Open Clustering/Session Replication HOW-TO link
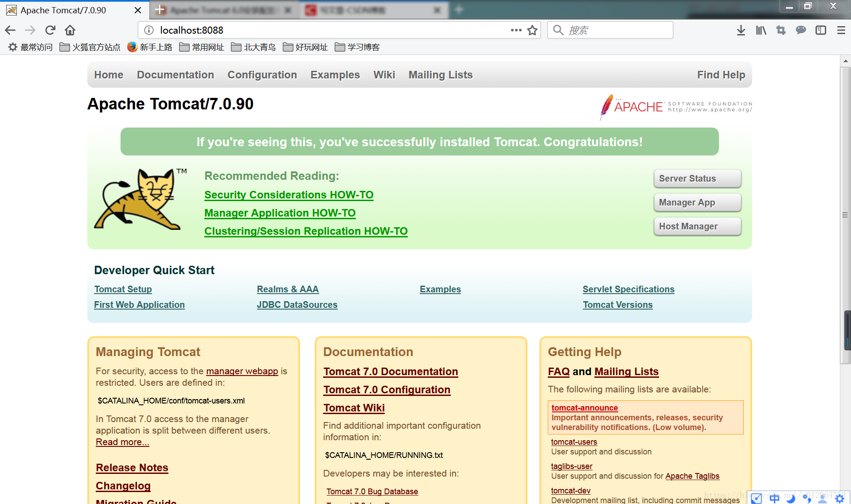 (x=306, y=231)
